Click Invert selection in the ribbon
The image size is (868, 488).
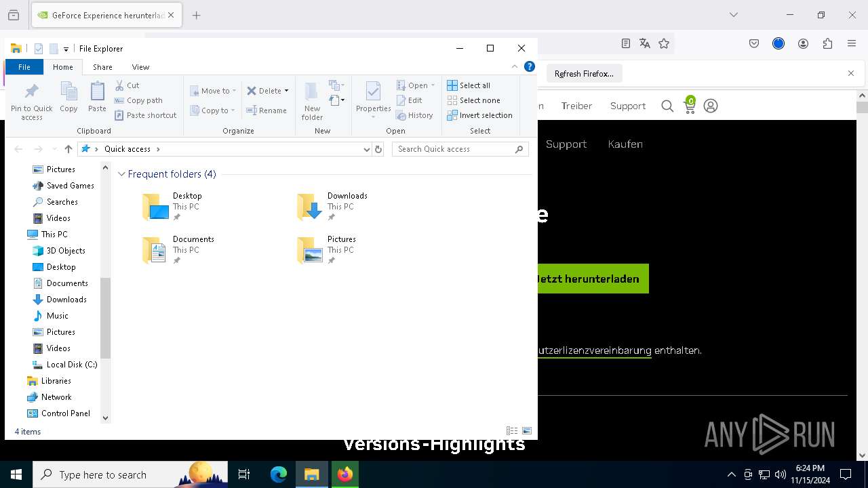click(479, 115)
